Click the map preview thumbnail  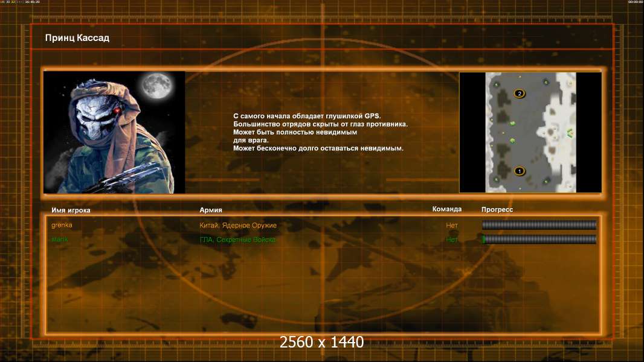pyautogui.click(x=530, y=132)
